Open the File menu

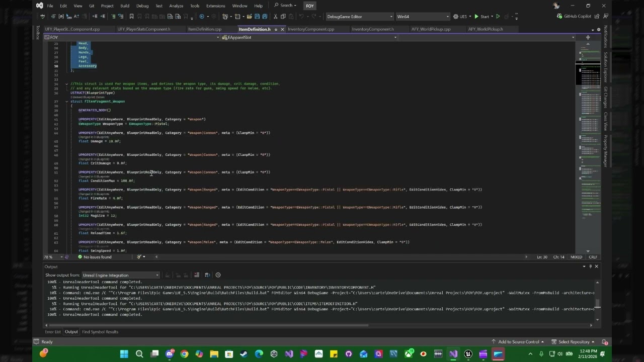[50, 6]
